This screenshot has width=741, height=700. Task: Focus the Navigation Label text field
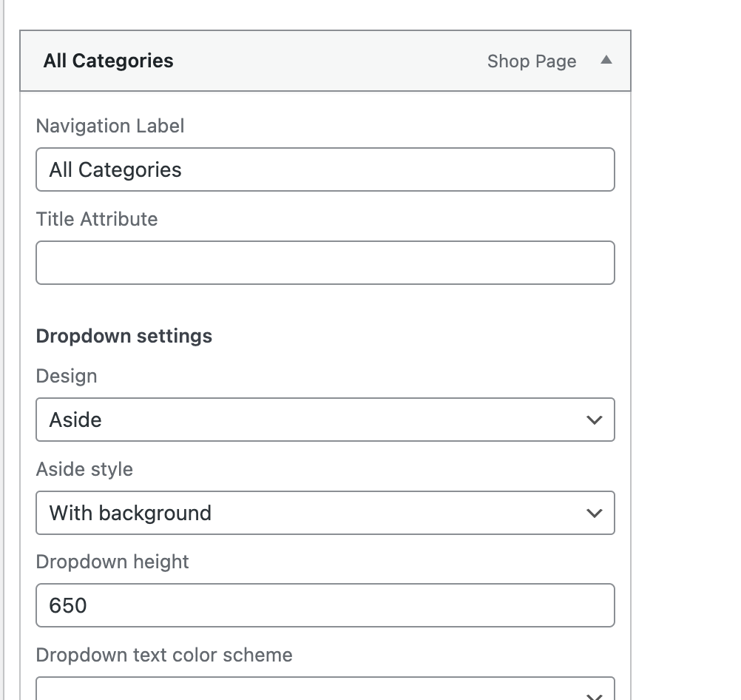[x=325, y=169]
